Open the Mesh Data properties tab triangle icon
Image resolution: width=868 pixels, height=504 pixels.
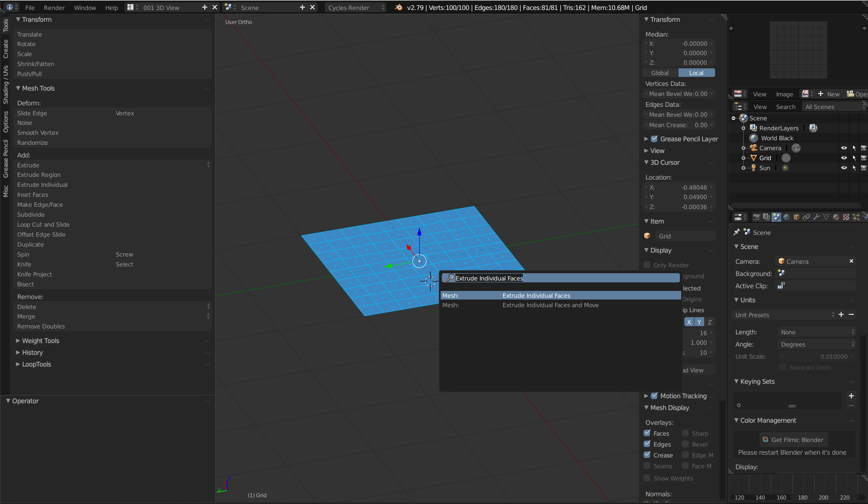point(826,217)
